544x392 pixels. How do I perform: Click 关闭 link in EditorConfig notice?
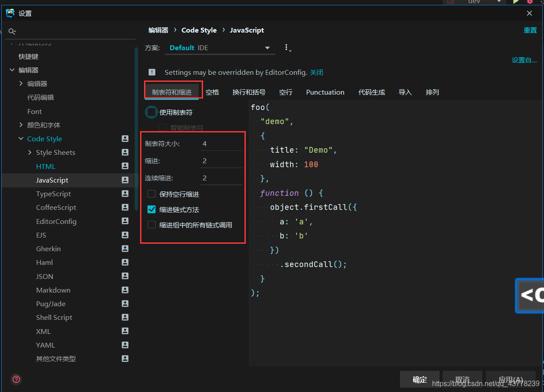pos(317,72)
